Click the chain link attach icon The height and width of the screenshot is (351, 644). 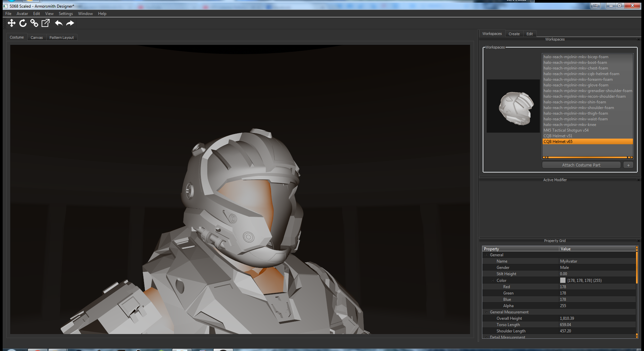pyautogui.click(x=34, y=23)
